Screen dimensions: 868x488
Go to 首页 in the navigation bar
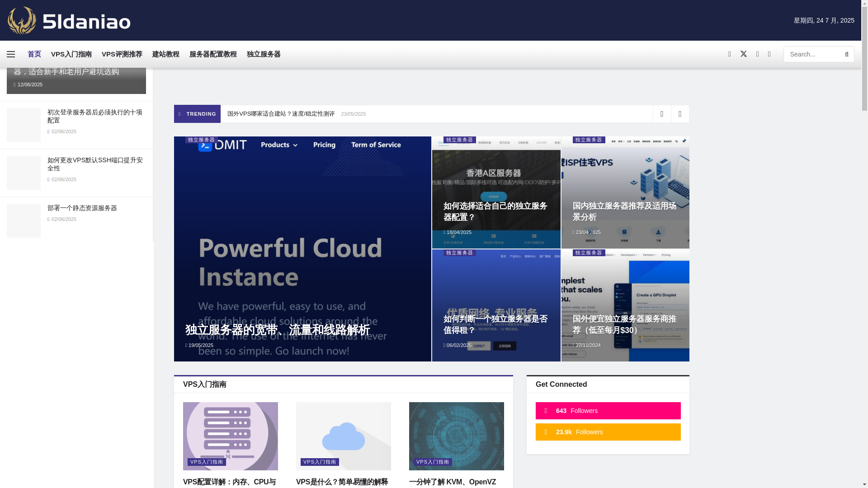(x=34, y=54)
